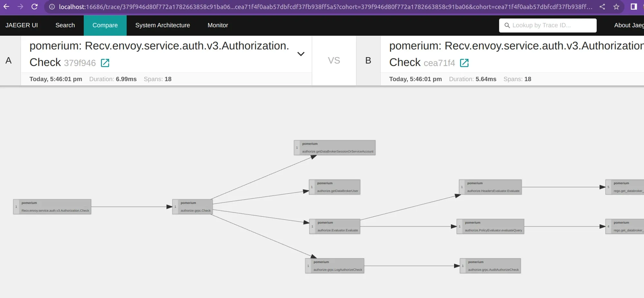Select the authorize.getDataBrokerUser node
The image size is (644, 298).
(335, 187)
